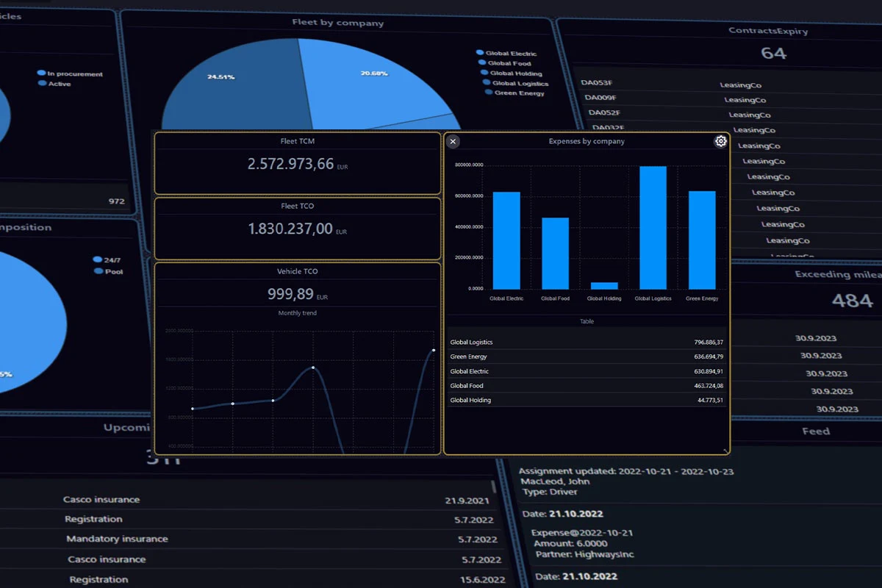Close the Expenses by company panel

(x=453, y=141)
